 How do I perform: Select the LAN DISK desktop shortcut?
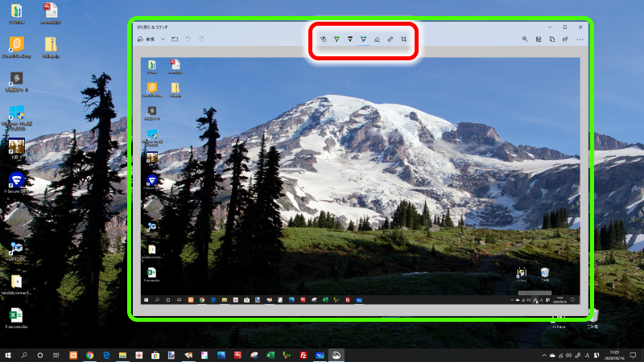click(x=16, y=250)
